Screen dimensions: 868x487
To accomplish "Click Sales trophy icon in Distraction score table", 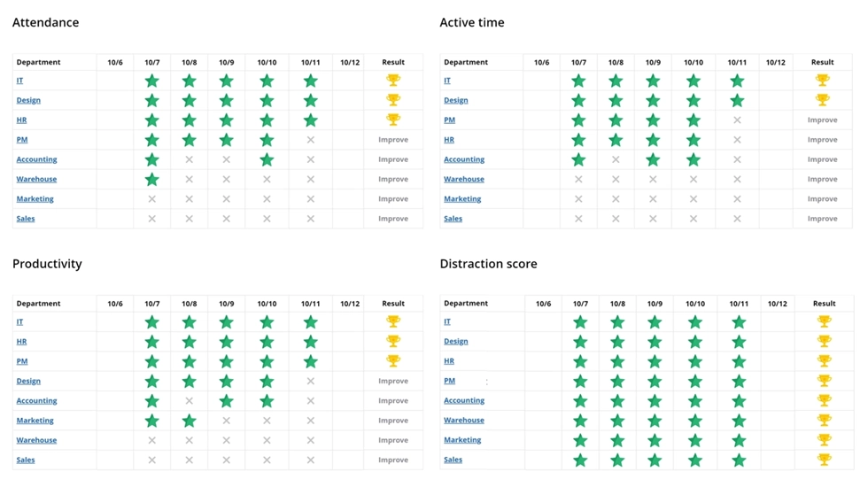I will [825, 460].
